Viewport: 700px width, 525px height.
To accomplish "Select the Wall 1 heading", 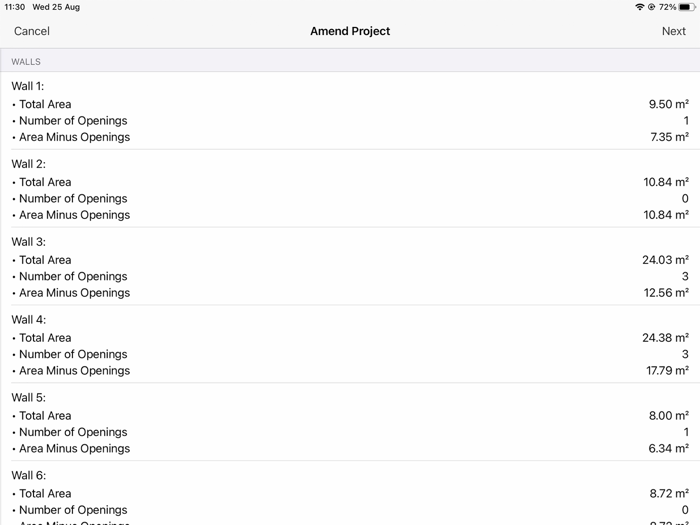I will click(x=28, y=86).
